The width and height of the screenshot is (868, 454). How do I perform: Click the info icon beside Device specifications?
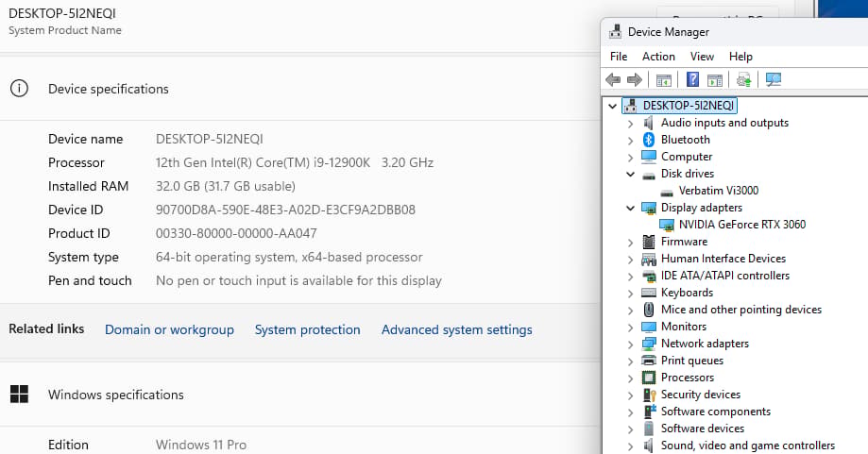(x=20, y=89)
